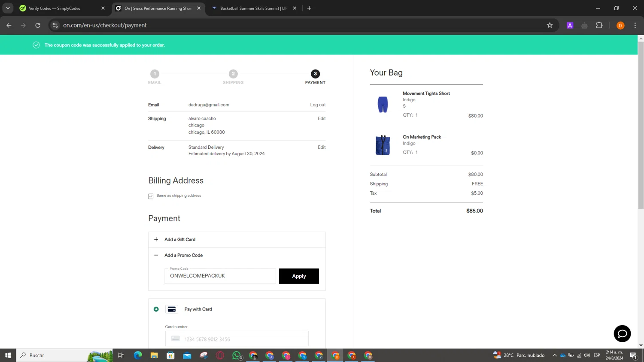Viewport: 644px width, 362px height.
Task: Collapse Add a Promo Code section
Action: click(237, 255)
